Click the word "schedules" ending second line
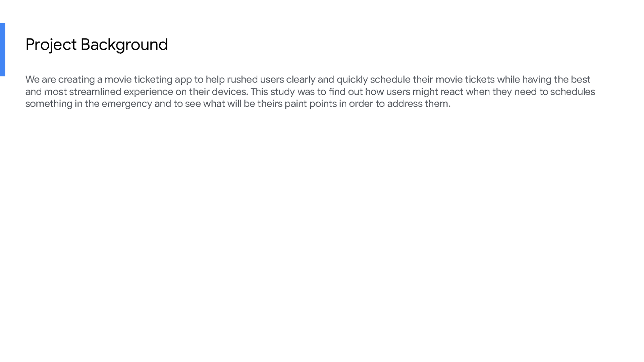Viewport: 644px width, 362px height. 572,92
